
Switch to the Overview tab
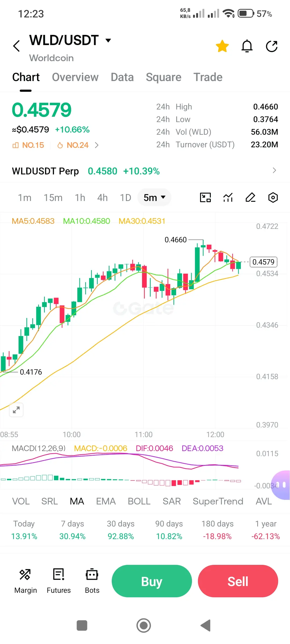pyautogui.click(x=75, y=77)
